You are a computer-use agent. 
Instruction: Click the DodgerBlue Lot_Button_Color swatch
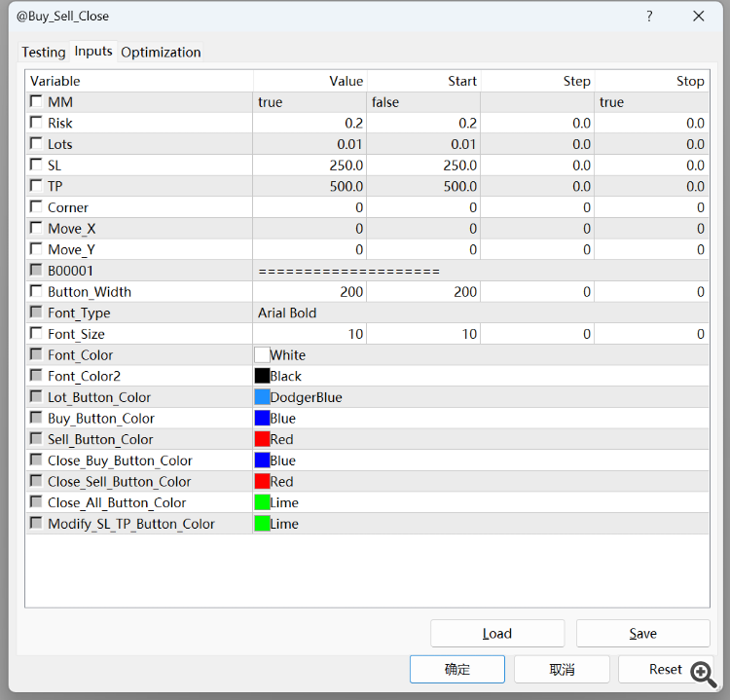click(262, 397)
